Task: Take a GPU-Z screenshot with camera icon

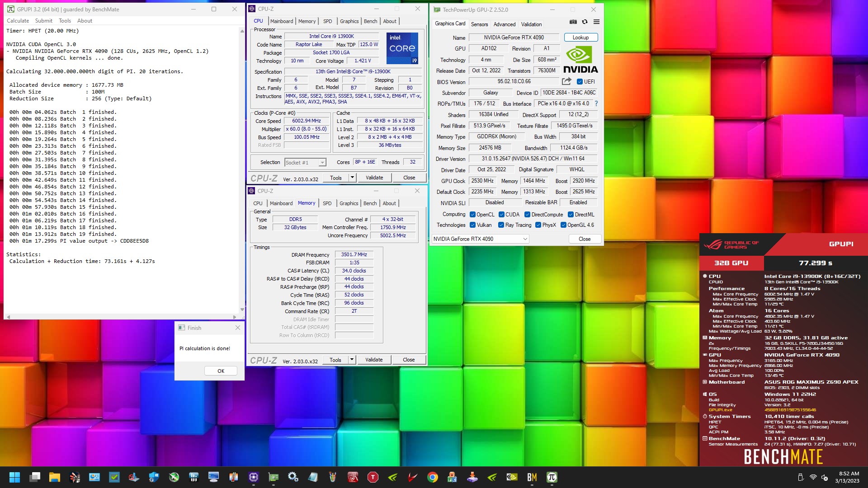Action: click(573, 22)
